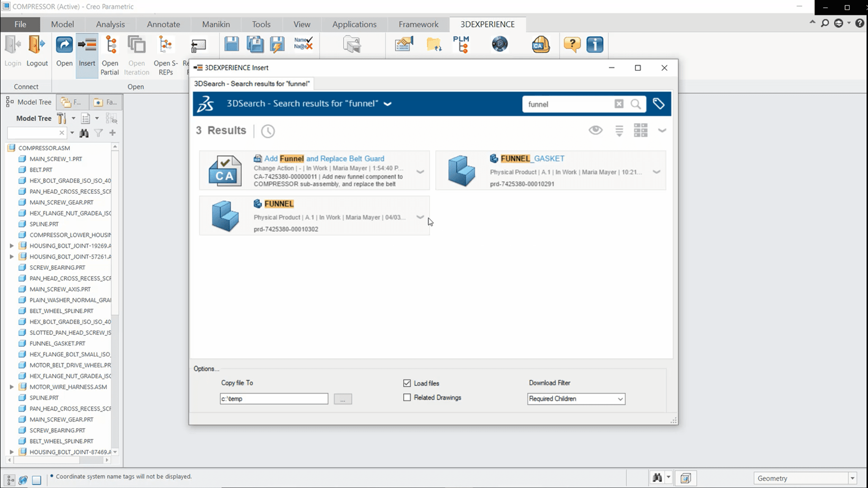Click the tag icon in 3DSearch header
868x488 pixels.
point(658,104)
